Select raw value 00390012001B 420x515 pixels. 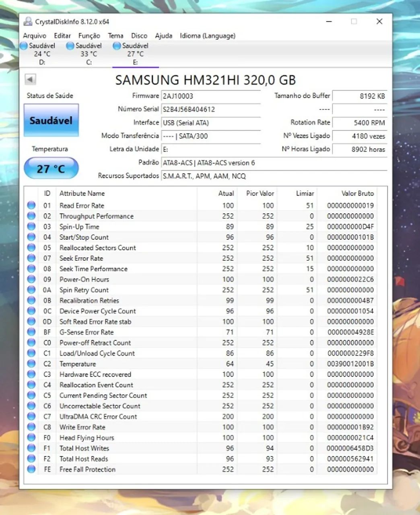point(350,364)
